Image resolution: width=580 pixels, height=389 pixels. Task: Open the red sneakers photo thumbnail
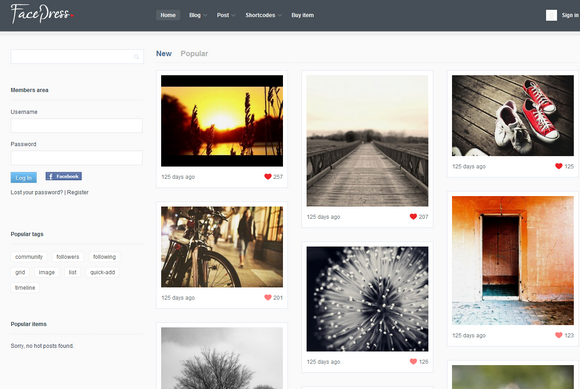(513, 115)
